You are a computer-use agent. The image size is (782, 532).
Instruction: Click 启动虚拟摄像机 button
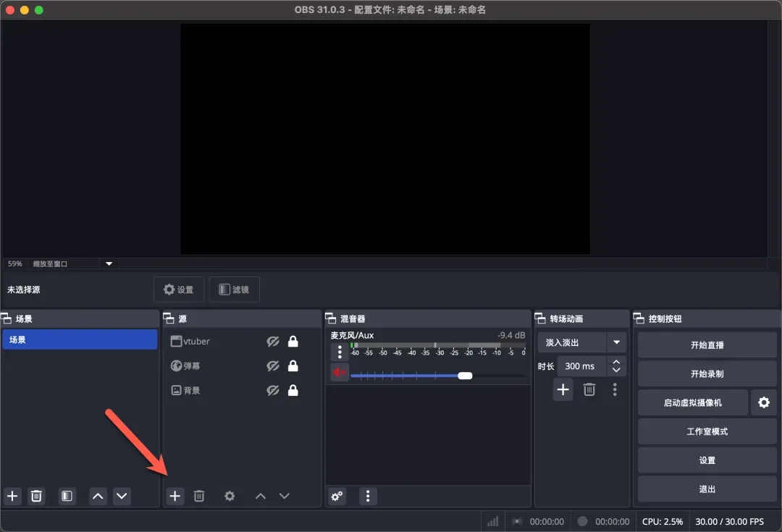[x=693, y=403]
